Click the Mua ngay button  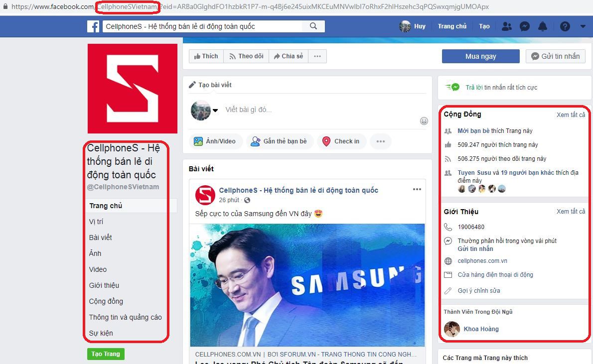481,56
